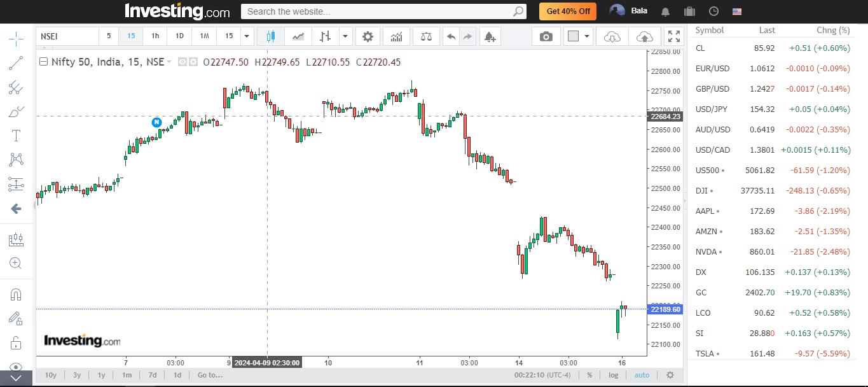Click the NSEI symbol input field
The height and width of the screenshot is (387, 868).
pos(67,36)
